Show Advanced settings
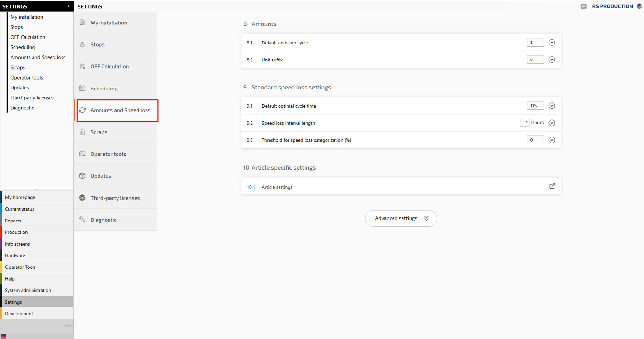Screen dimensions: 644x339 click(x=401, y=218)
